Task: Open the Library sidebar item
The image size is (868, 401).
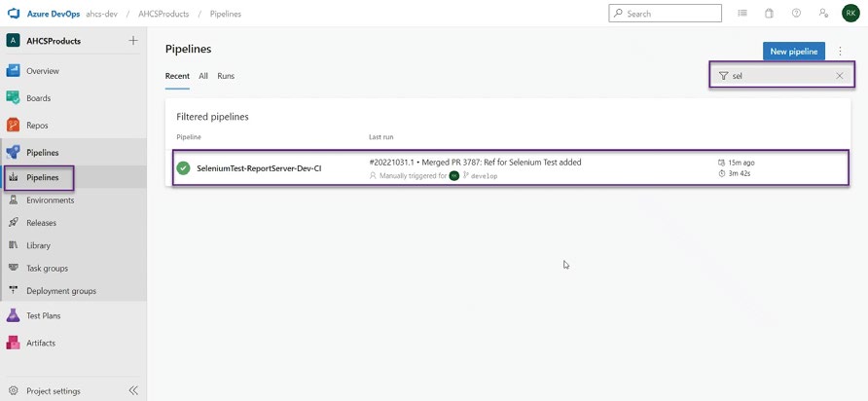Action: coord(38,245)
